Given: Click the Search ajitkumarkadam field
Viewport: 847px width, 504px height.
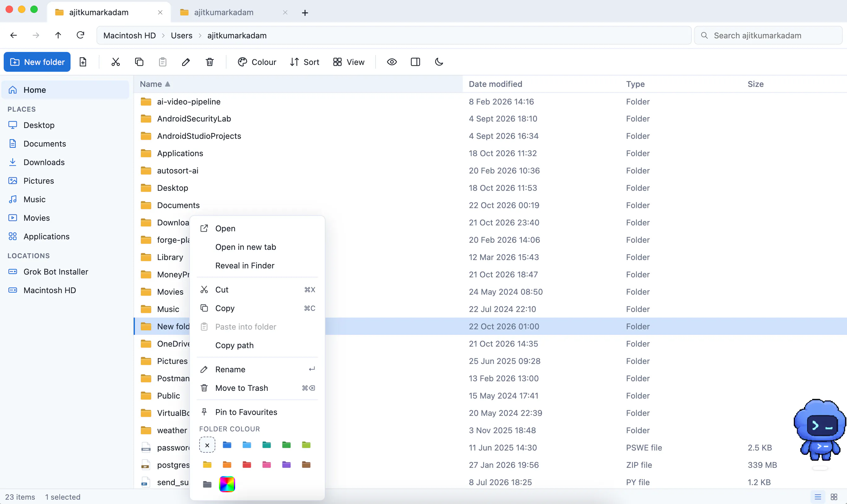Looking at the screenshot, I should pos(768,35).
